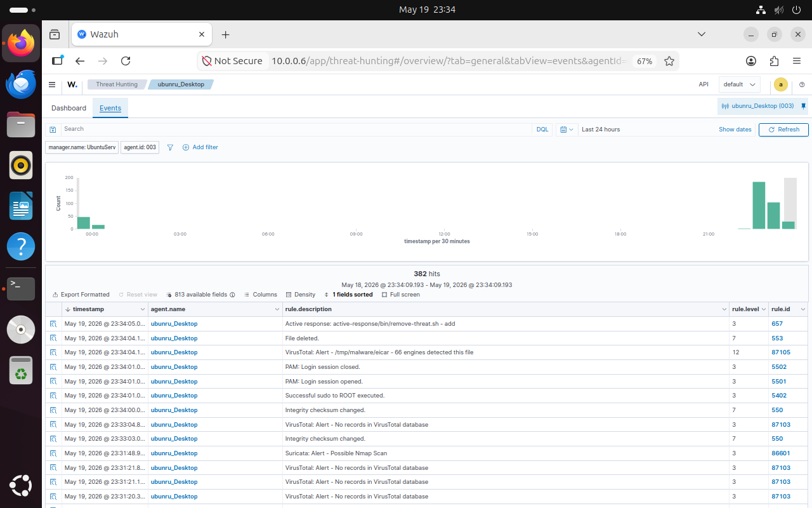The image size is (812, 508).
Task: Open rule ID 87105 link
Action: tap(780, 352)
